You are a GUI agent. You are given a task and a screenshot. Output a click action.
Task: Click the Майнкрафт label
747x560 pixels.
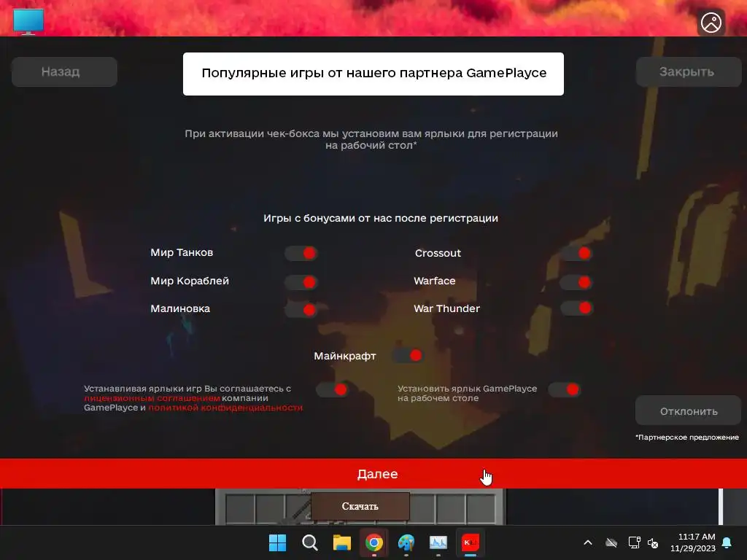point(345,356)
